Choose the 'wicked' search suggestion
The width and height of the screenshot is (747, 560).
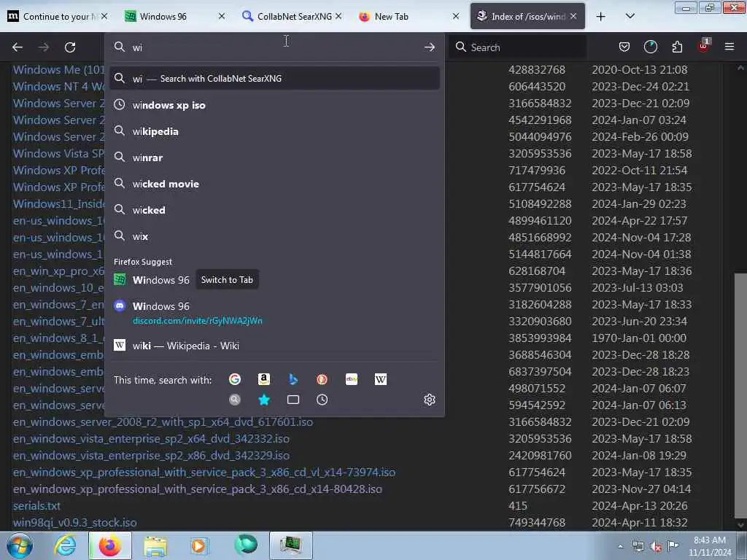(274, 209)
